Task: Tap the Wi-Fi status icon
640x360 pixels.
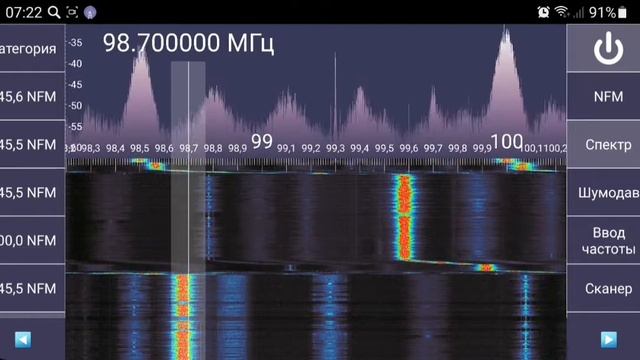Action: (562, 11)
